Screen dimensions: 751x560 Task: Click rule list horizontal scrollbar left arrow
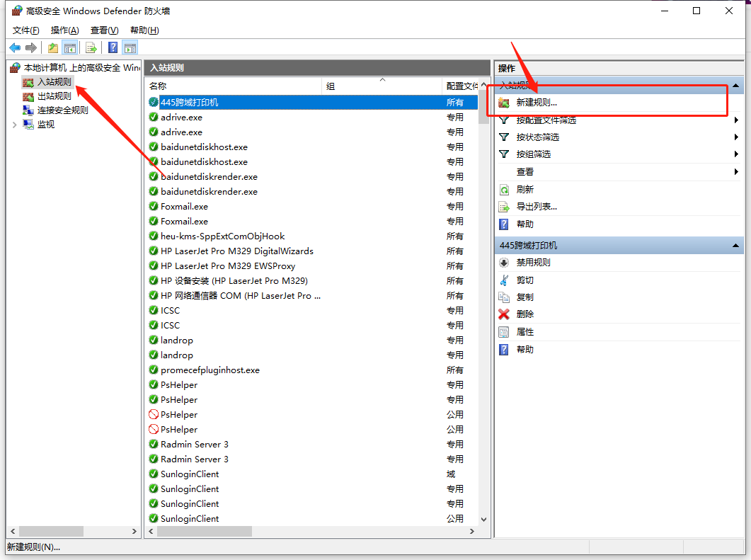[x=151, y=531]
